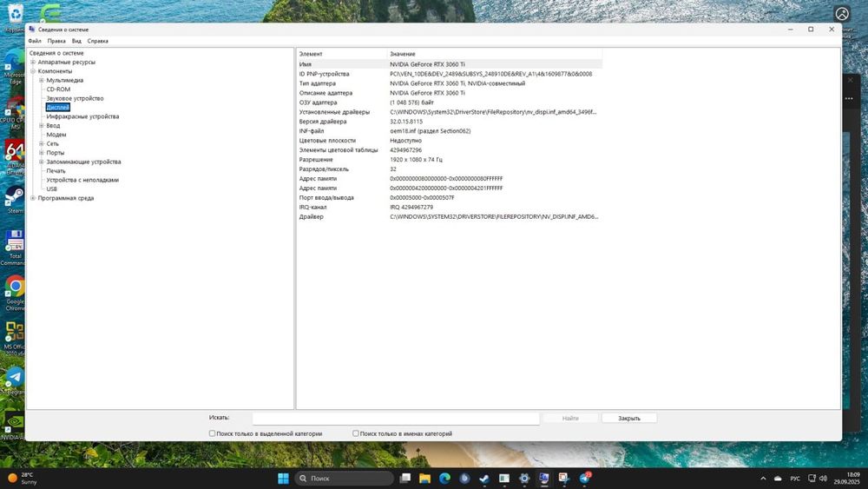Expand the 'Аппаратные ресурсы' tree node
Image resolution: width=868 pixels, height=489 pixels.
pos(33,63)
